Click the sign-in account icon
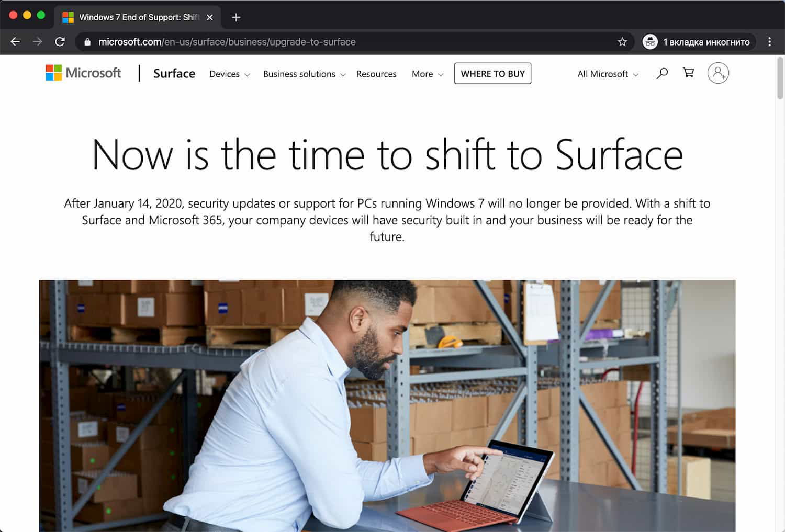 718,73
